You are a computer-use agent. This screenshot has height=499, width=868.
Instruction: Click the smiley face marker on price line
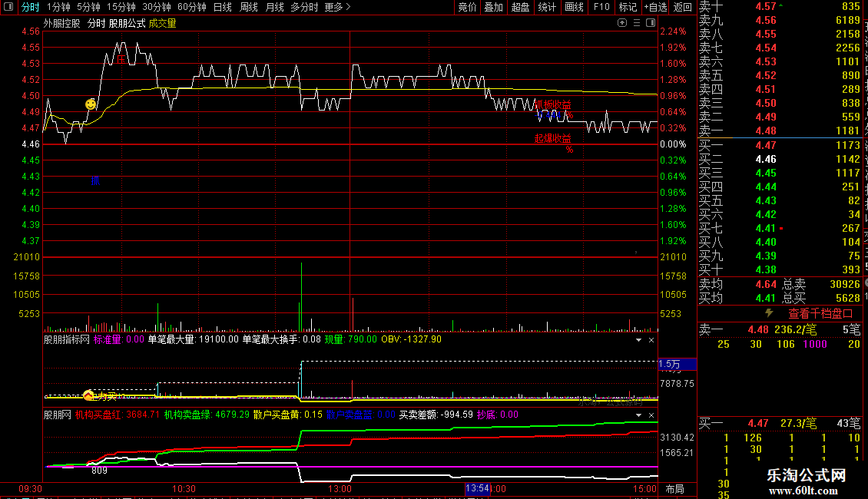[91, 104]
